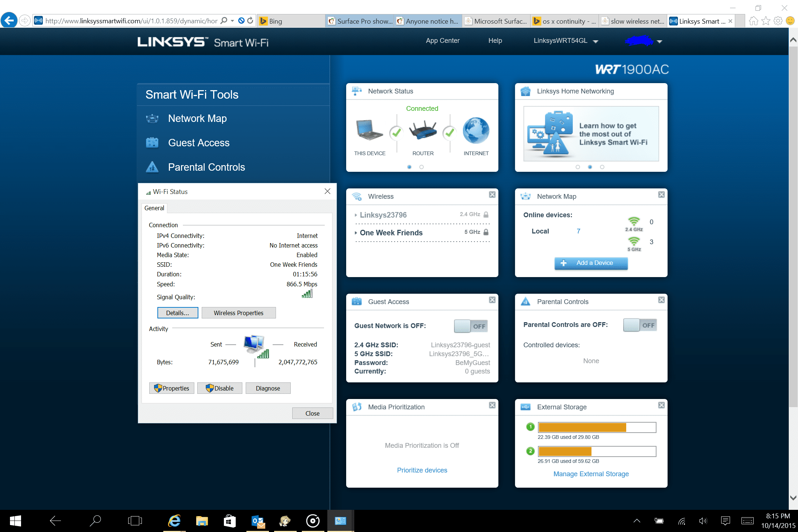Open Wireless Properties in Wi-Fi Status
Viewport: 798px width, 532px height.
point(239,313)
